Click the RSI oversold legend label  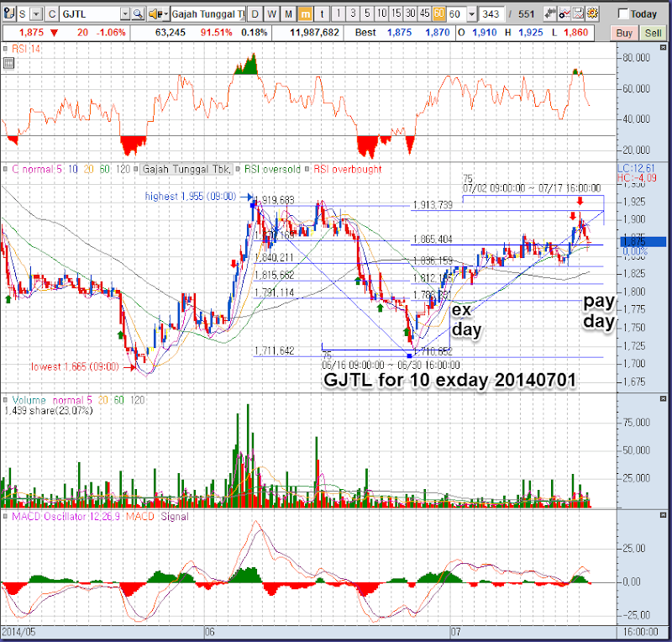(x=272, y=169)
